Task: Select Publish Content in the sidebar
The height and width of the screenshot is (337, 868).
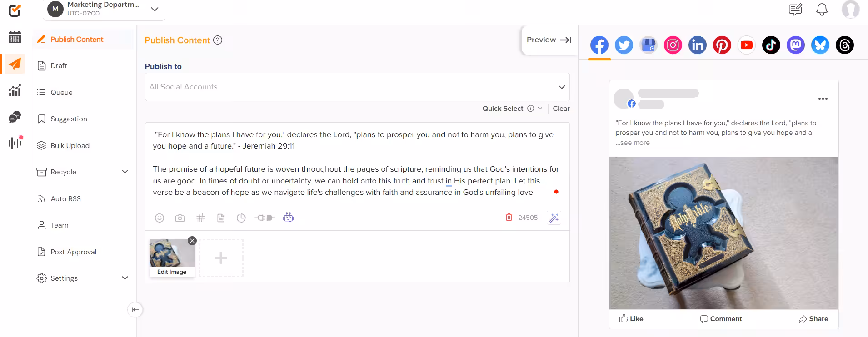Action: [83, 40]
